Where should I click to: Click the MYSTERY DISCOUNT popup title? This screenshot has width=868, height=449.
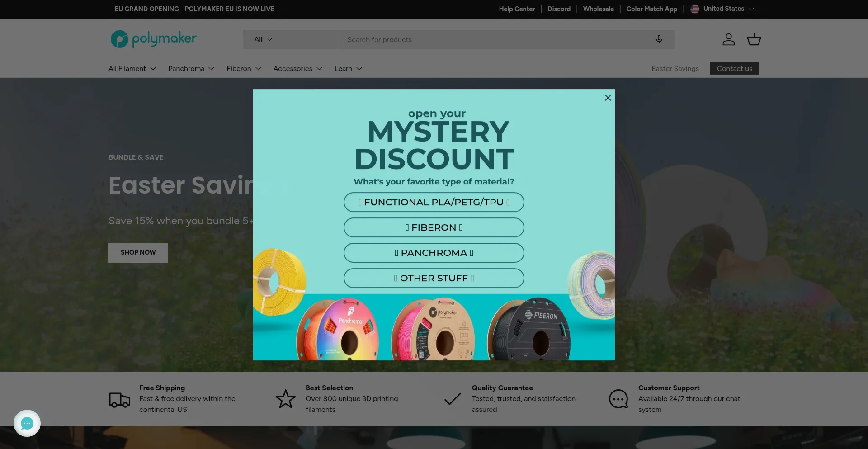pyautogui.click(x=434, y=145)
